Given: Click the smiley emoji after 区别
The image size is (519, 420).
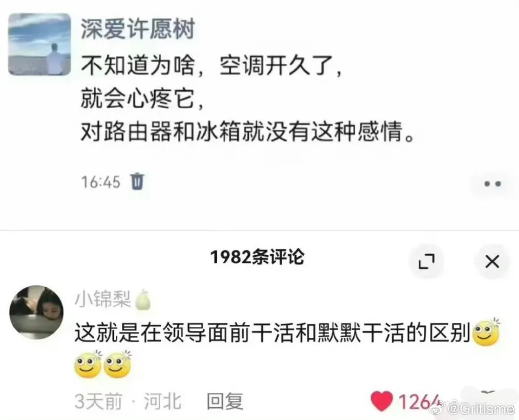Looking at the screenshot, I should point(487,332).
